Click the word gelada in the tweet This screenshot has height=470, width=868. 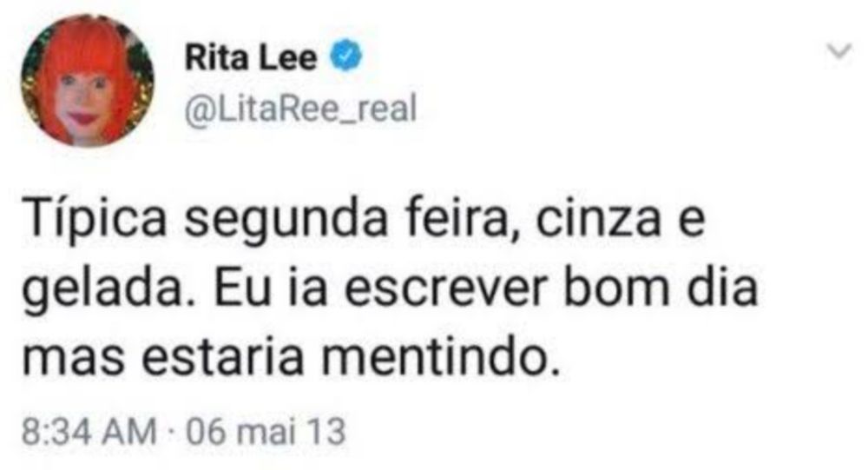pyautogui.click(x=102, y=288)
